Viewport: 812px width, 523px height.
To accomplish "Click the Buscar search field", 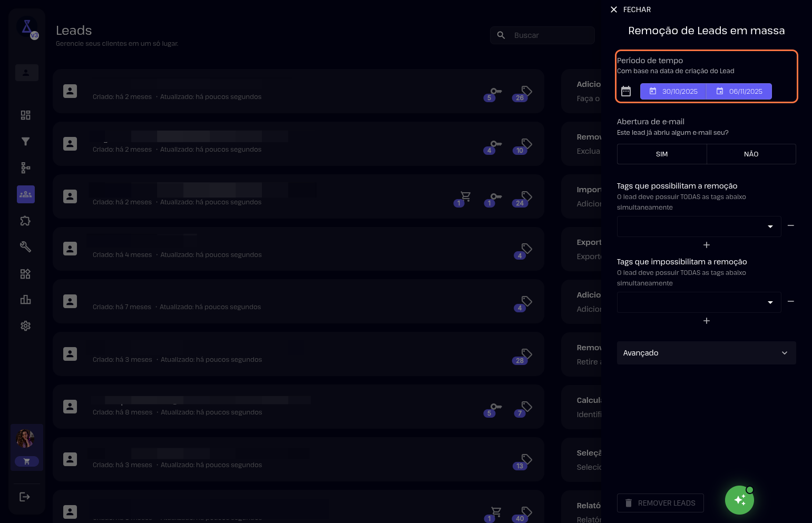I will click(548, 35).
